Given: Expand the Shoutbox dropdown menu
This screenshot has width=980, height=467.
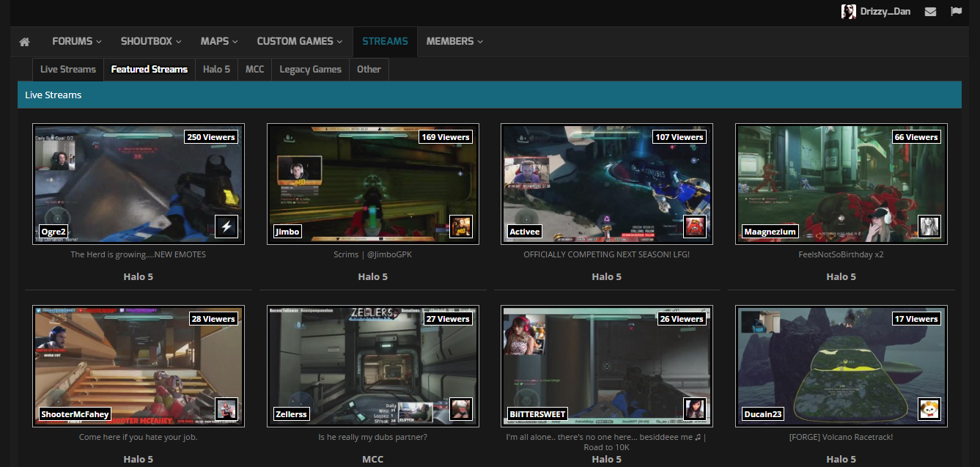Looking at the screenshot, I should (x=151, y=42).
